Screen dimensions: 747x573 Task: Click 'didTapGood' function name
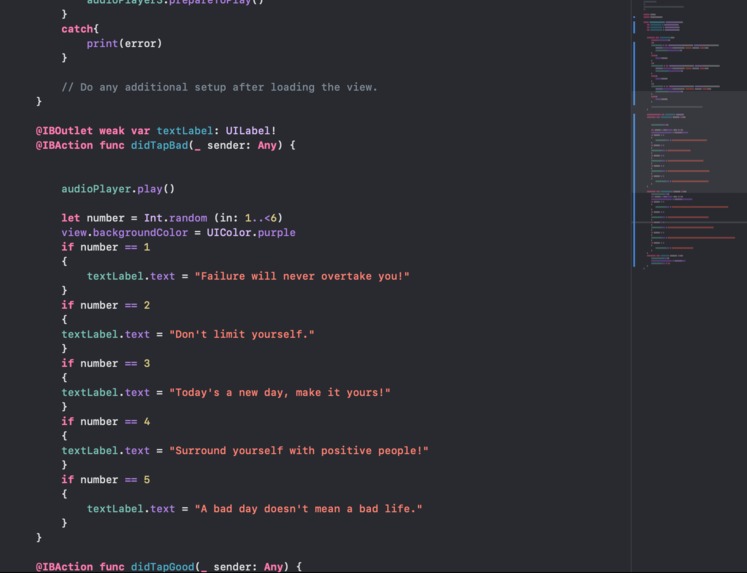click(x=162, y=567)
